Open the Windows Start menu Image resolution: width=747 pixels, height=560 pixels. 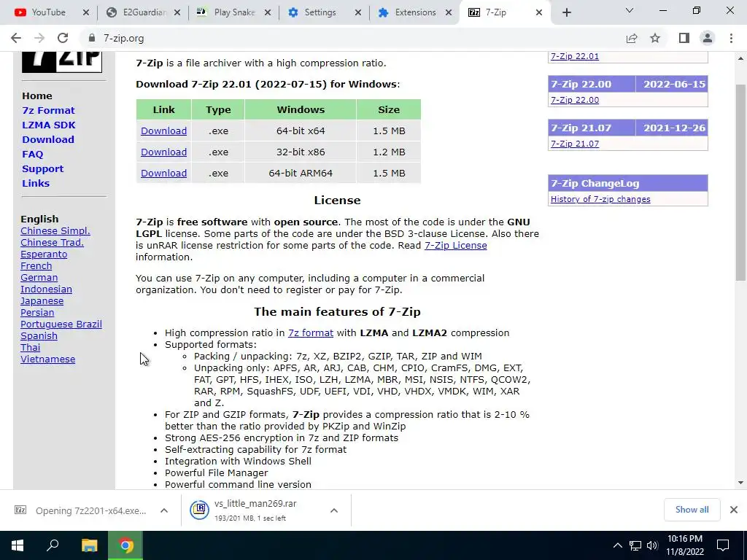point(18,545)
